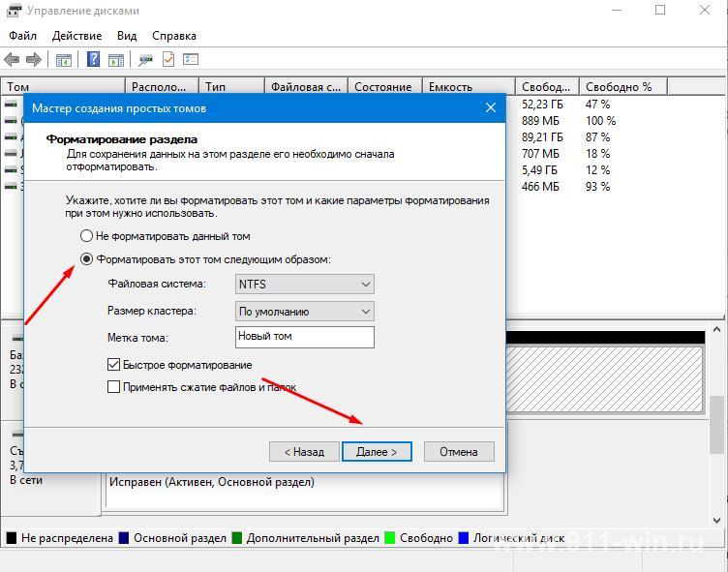
Task: Click the '89,21 ГБ' free space cell
Action: 542,137
